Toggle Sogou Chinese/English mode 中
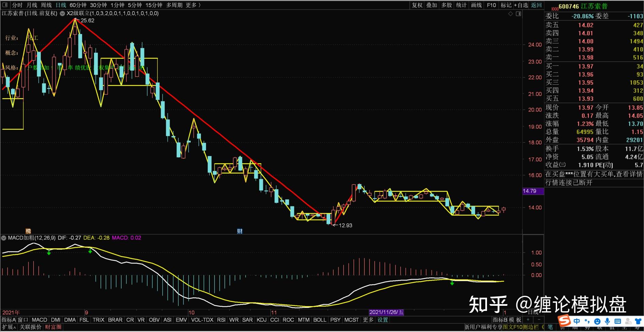The image size is (644, 332). (577, 321)
